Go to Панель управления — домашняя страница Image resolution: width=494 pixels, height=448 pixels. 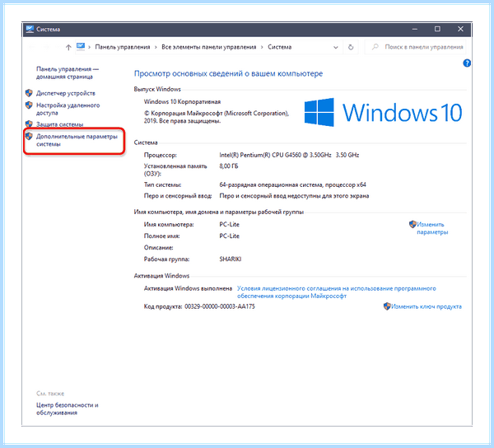(x=68, y=72)
